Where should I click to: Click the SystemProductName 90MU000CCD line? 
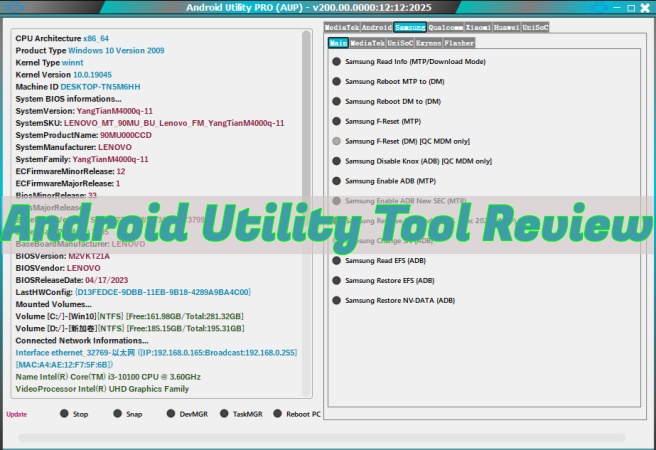(84, 135)
